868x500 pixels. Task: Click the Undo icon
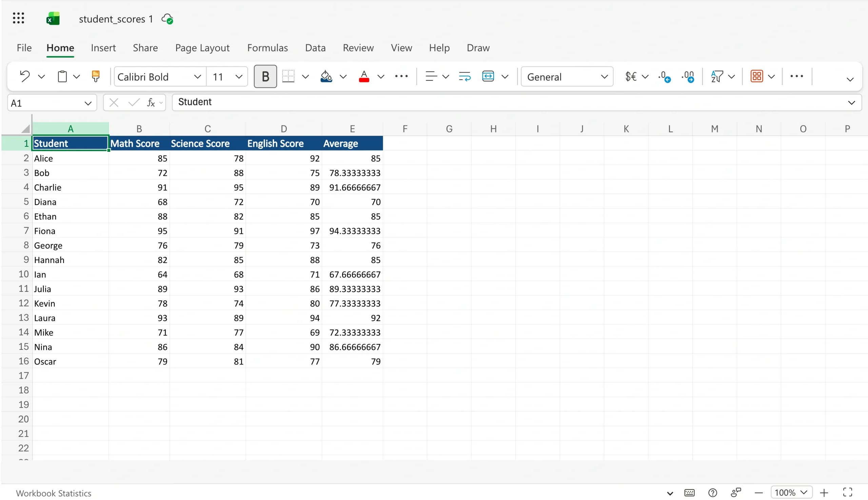25,76
